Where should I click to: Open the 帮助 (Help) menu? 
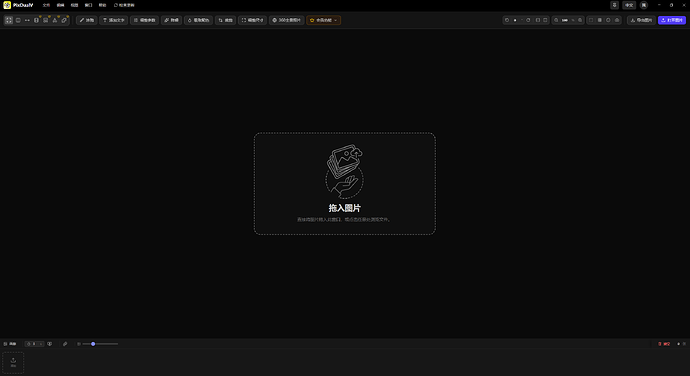pos(103,5)
